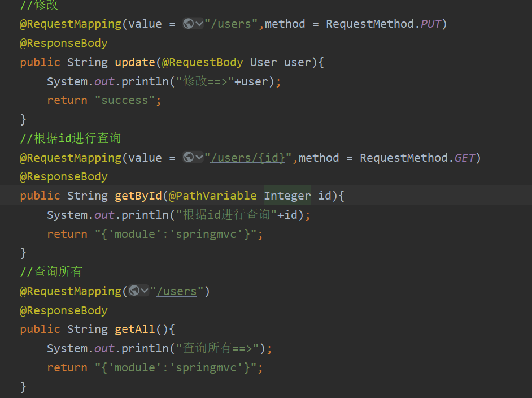
Task: Click the globe icon in the getAll RequestMapping
Action: click(134, 291)
